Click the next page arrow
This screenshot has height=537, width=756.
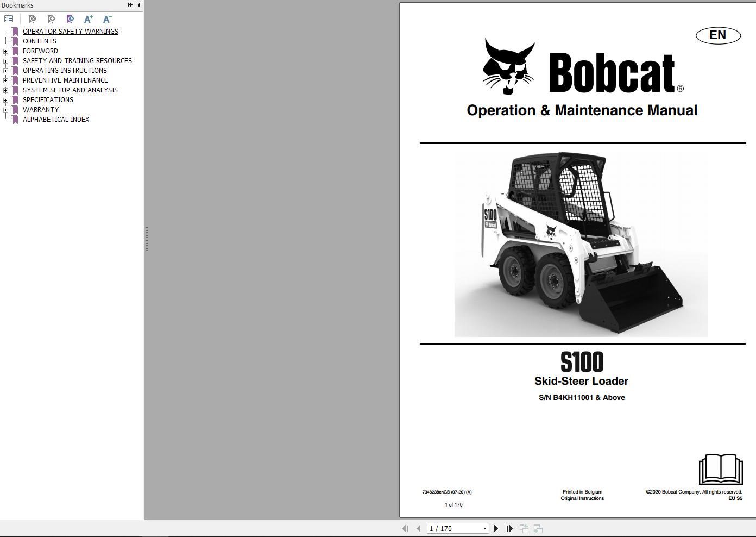(x=496, y=528)
